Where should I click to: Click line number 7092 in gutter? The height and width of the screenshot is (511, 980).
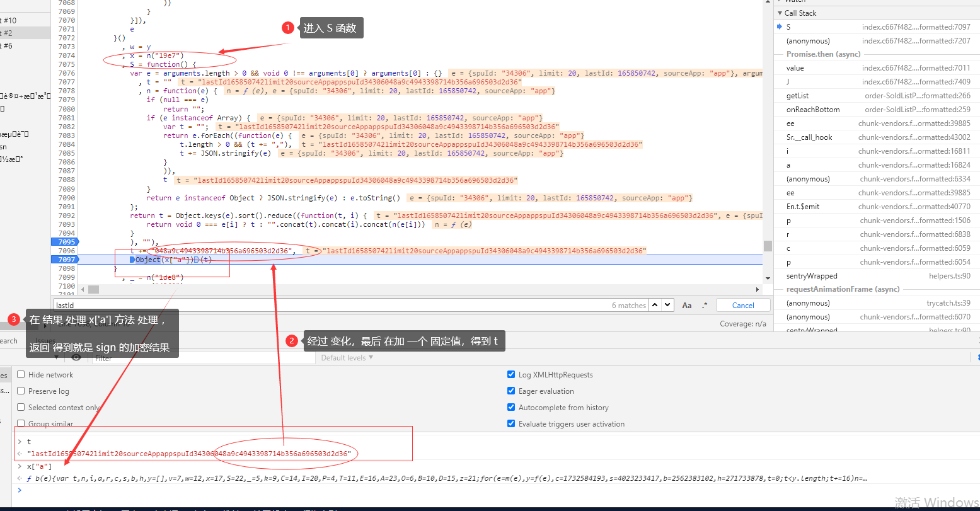pos(66,215)
